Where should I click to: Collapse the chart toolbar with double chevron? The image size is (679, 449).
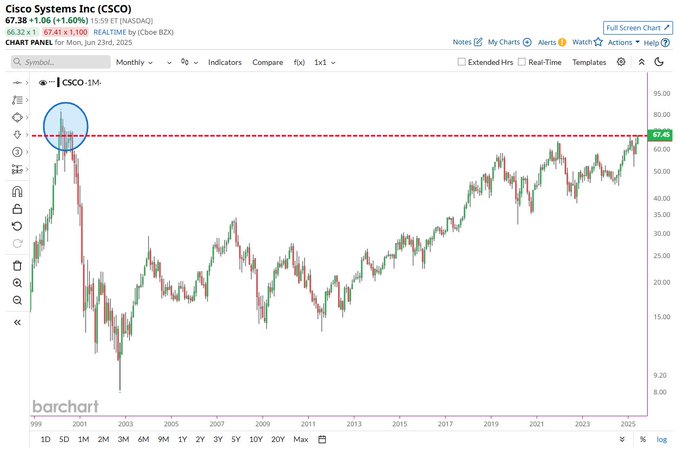point(641,62)
